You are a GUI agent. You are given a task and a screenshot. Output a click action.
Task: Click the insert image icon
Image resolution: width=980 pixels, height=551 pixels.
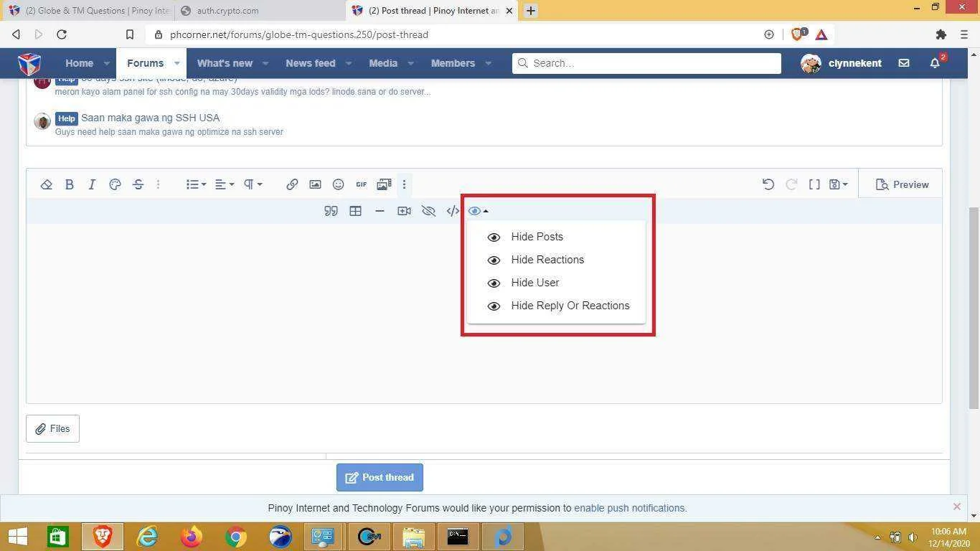tap(315, 184)
